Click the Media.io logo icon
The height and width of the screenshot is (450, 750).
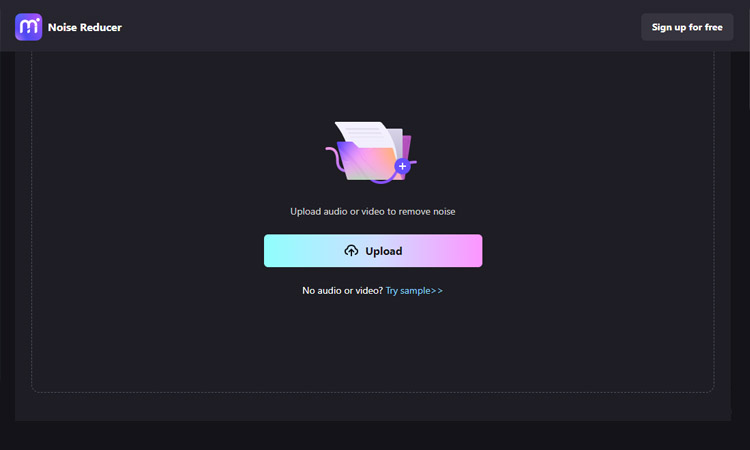pos(28,27)
